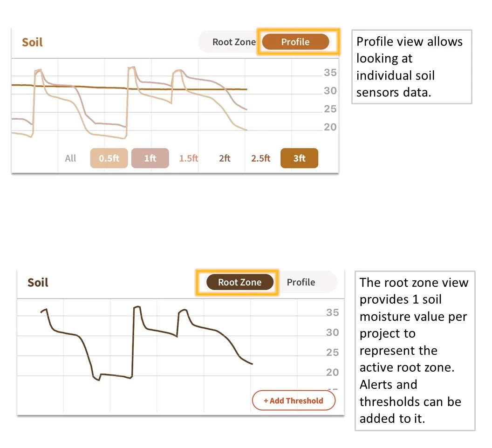Click the 35 axis label in profile chart
This screenshot has width=492, height=448.
click(x=330, y=73)
